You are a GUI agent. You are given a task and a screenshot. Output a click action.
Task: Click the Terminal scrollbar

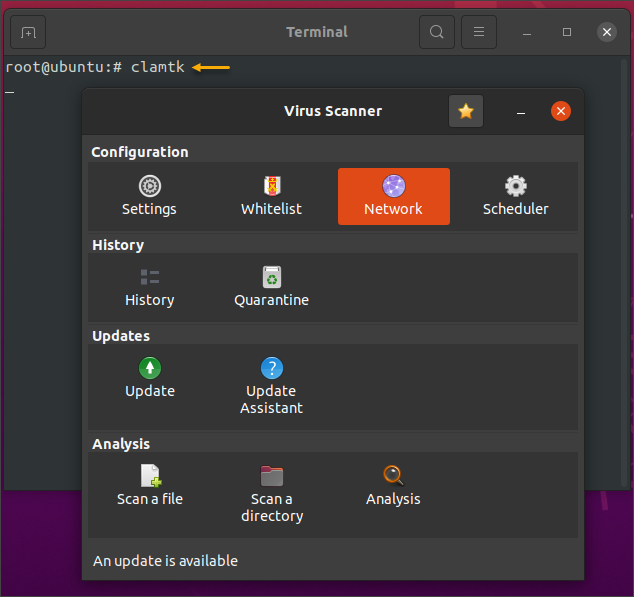(624, 273)
